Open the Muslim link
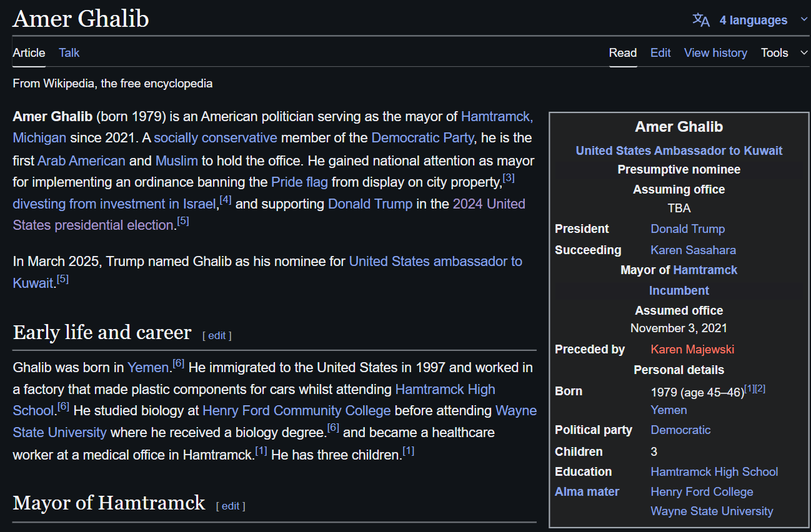This screenshot has height=532, width=811. pos(176,160)
